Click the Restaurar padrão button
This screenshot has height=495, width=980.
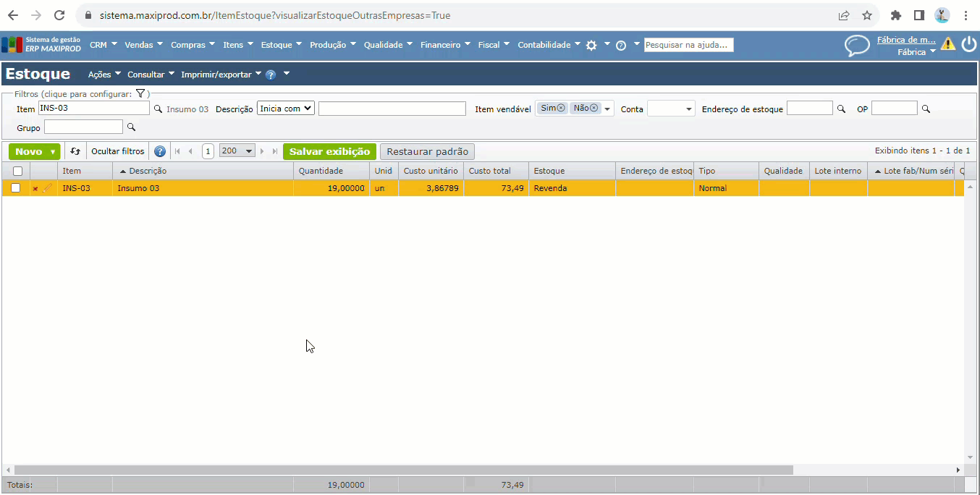pyautogui.click(x=427, y=152)
